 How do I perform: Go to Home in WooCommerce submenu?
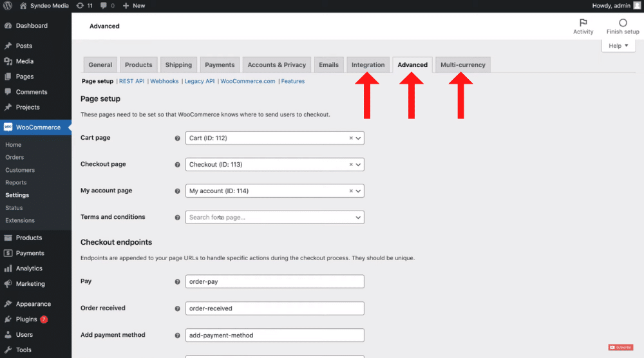13,145
